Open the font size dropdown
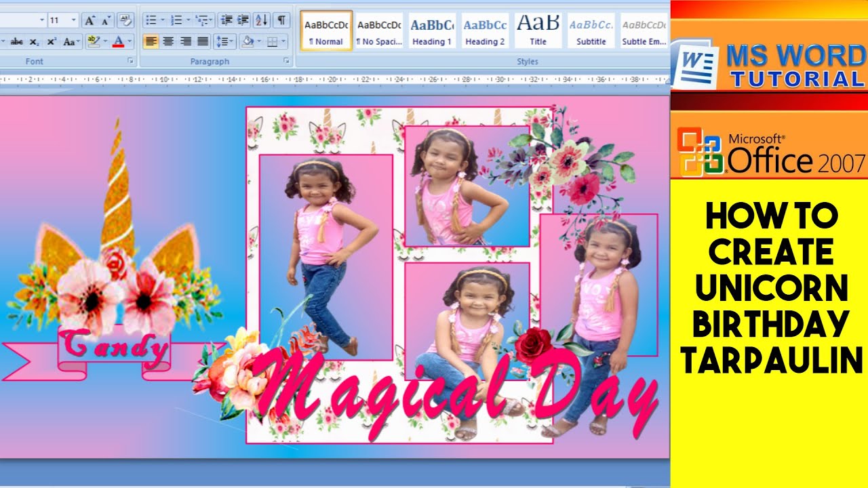The width and height of the screenshot is (868, 488). pos(73,20)
